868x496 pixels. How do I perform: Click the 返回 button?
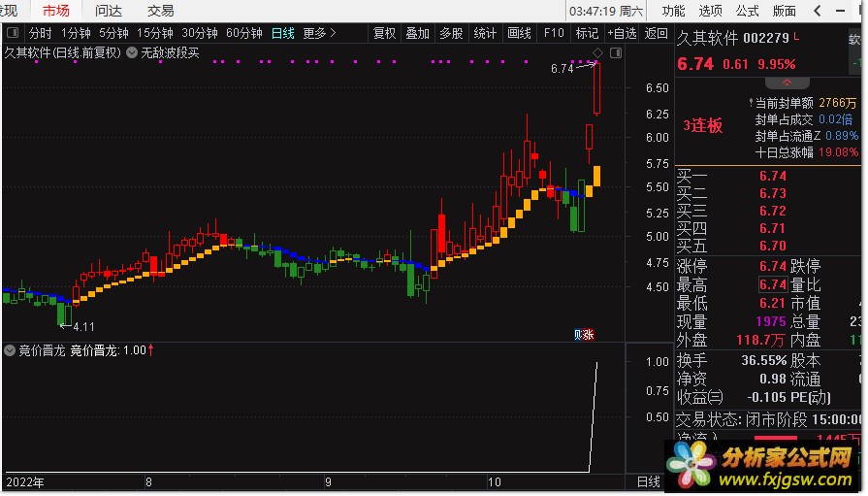pos(656,33)
